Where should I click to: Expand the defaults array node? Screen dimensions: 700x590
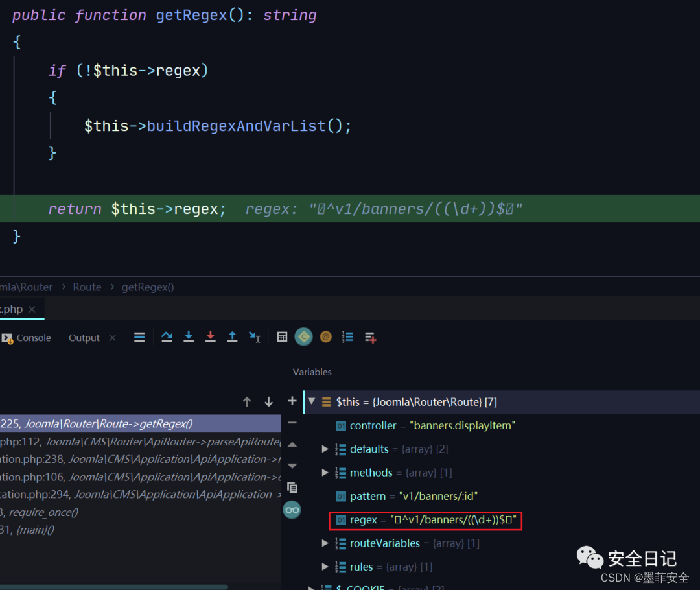click(325, 449)
